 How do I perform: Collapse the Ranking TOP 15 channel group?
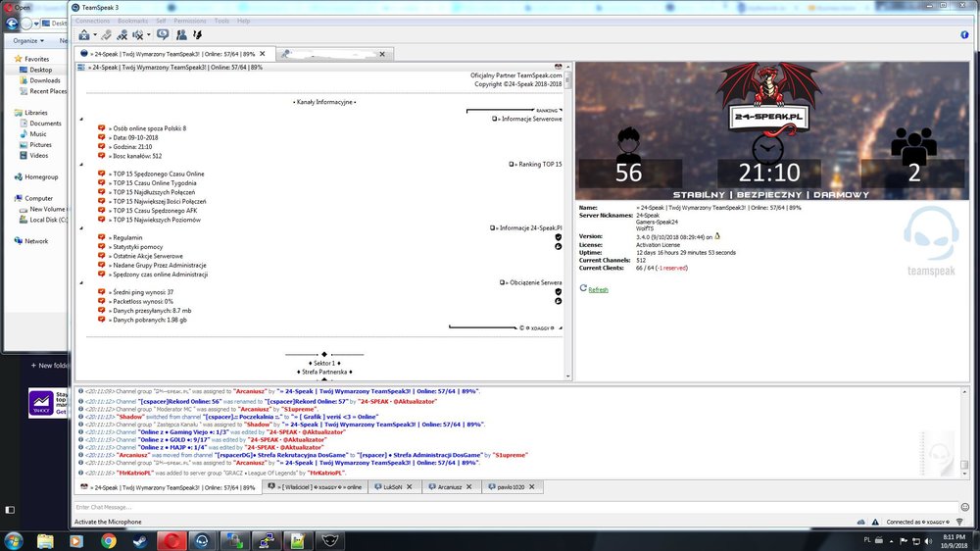point(81,165)
